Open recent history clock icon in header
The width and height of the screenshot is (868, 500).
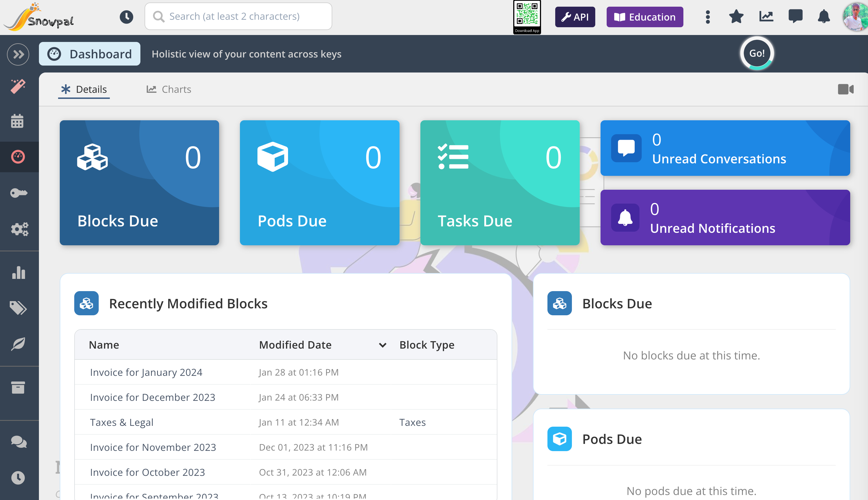click(127, 17)
